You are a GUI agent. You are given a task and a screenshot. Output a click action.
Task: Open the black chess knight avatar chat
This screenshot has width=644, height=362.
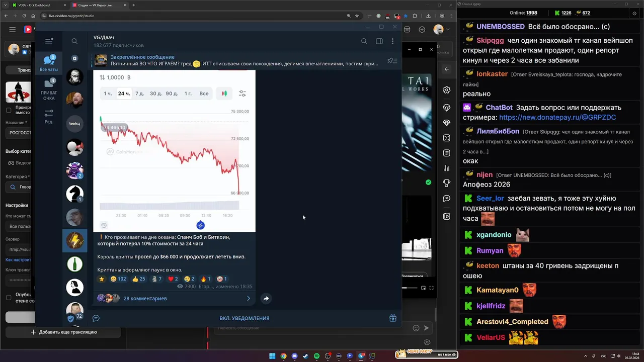75,194
